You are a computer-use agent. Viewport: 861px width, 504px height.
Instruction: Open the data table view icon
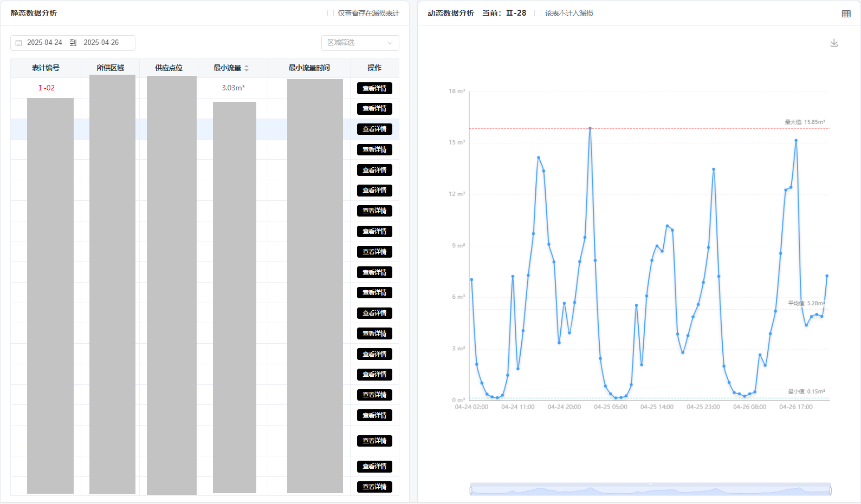(846, 14)
